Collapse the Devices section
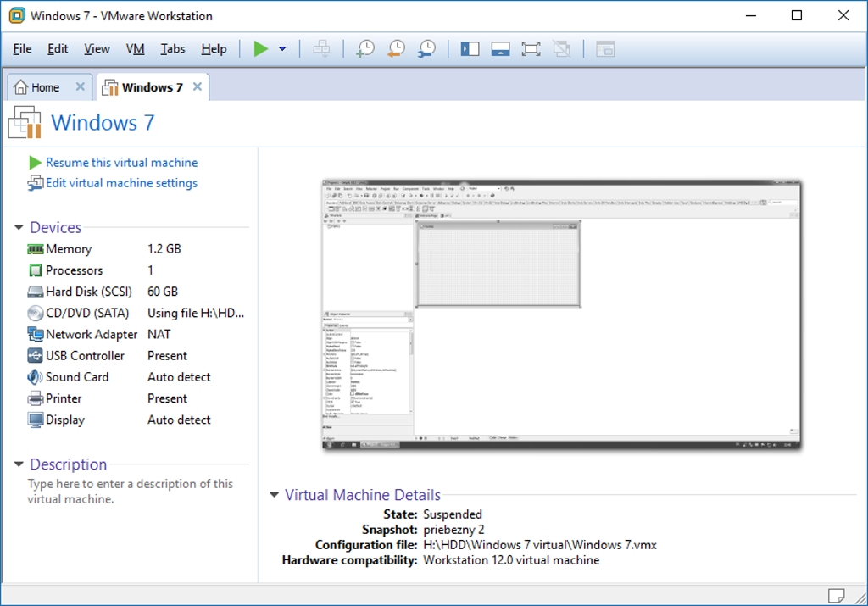This screenshot has width=868, height=606. pyautogui.click(x=19, y=228)
